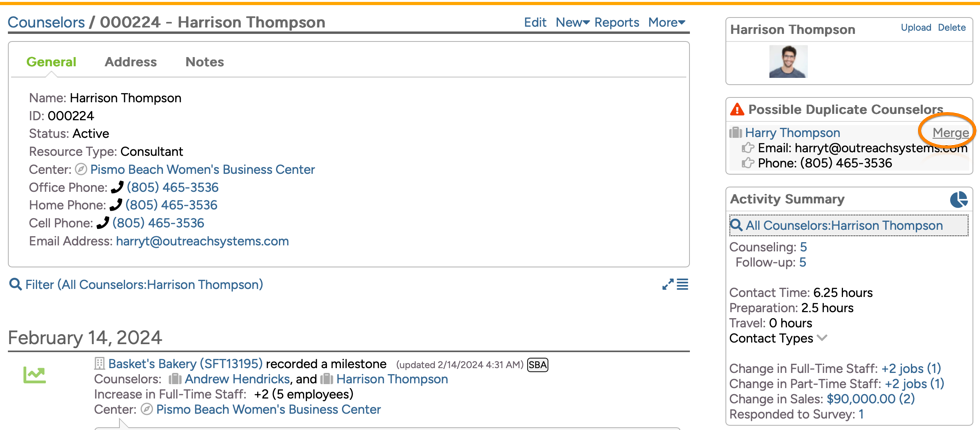Click the Office Phone handset icon
The width and height of the screenshot is (980, 430).
point(117,188)
